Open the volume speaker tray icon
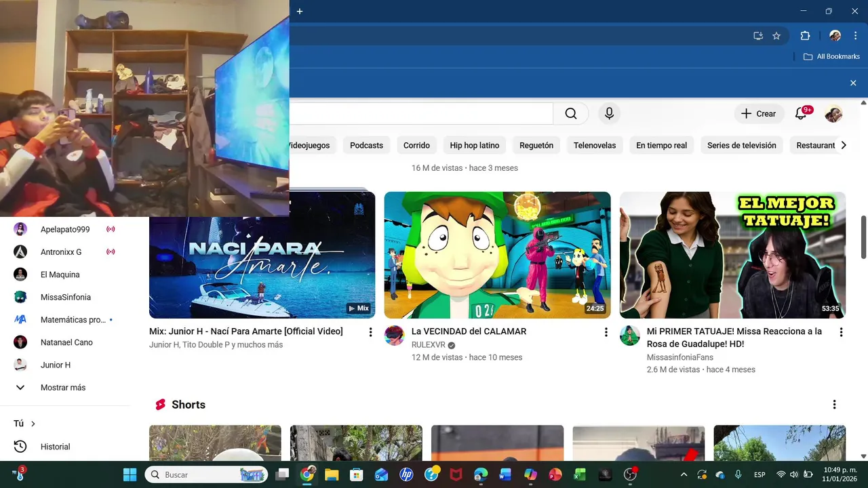 [794, 474]
